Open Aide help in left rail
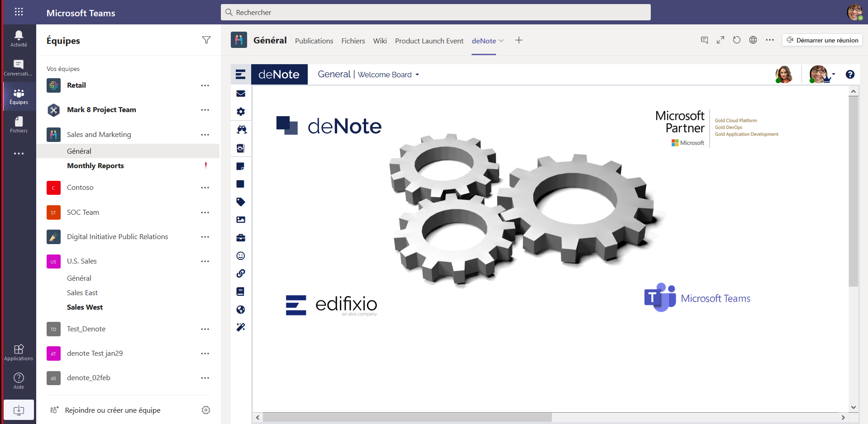 click(x=19, y=381)
